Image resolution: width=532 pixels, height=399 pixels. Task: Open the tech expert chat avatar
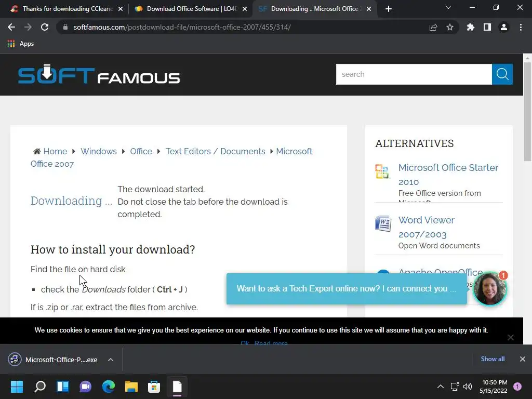[489, 289]
